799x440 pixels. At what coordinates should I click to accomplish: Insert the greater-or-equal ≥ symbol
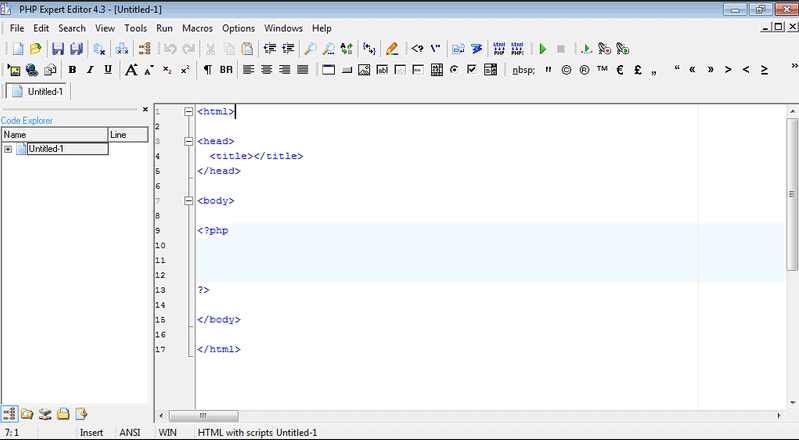click(x=764, y=70)
